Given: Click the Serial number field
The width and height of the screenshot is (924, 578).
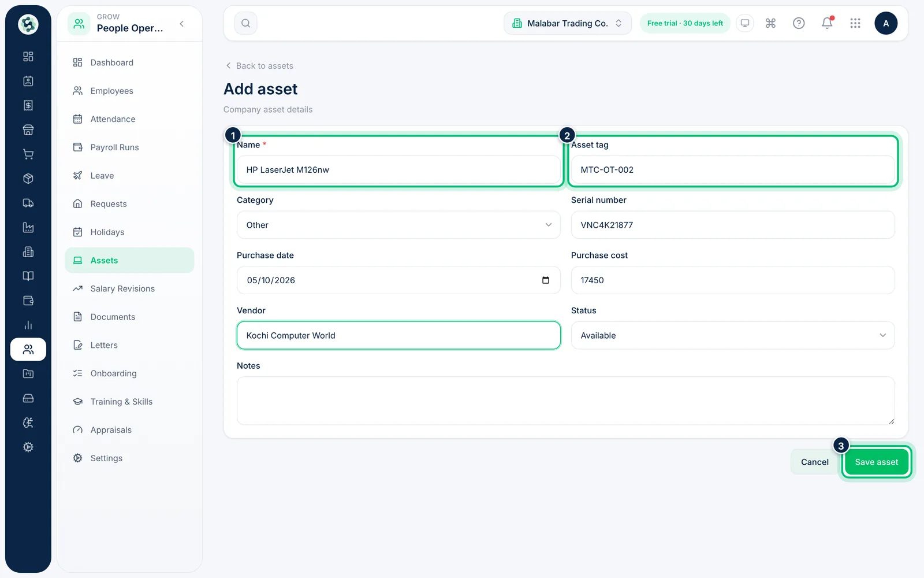Looking at the screenshot, I should (x=733, y=225).
